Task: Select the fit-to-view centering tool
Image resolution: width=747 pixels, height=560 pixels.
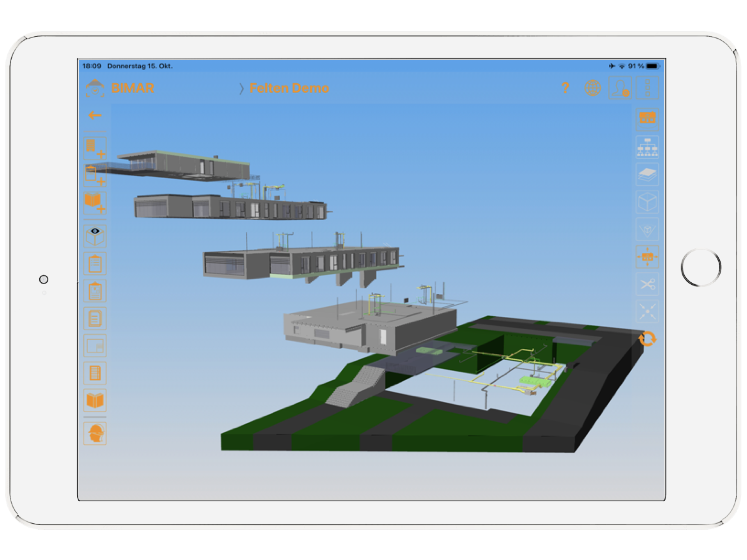Action: pyautogui.click(x=647, y=313)
